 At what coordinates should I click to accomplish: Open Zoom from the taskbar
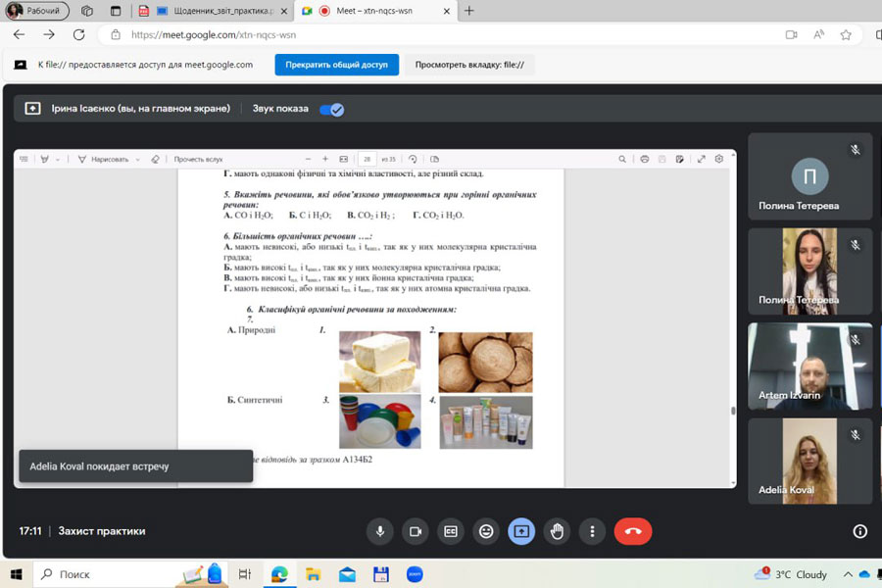(415, 574)
